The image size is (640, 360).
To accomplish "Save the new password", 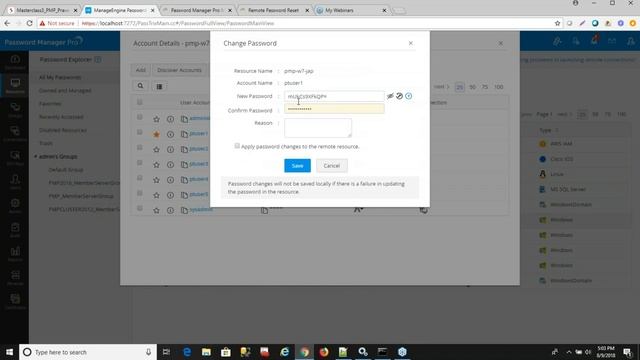I will pos(297,166).
